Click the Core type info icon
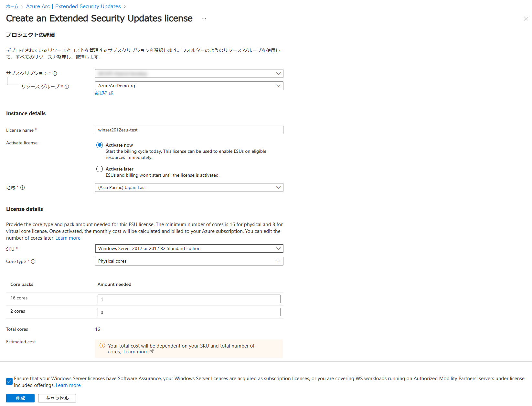This screenshot has height=406, width=532. pyautogui.click(x=33, y=261)
